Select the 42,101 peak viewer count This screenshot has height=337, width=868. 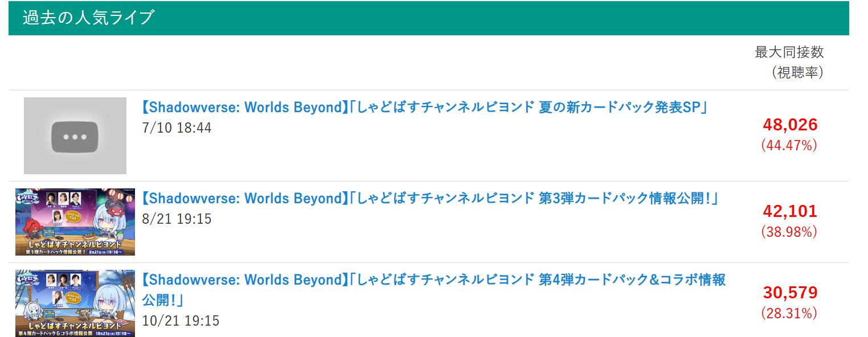pos(789,211)
